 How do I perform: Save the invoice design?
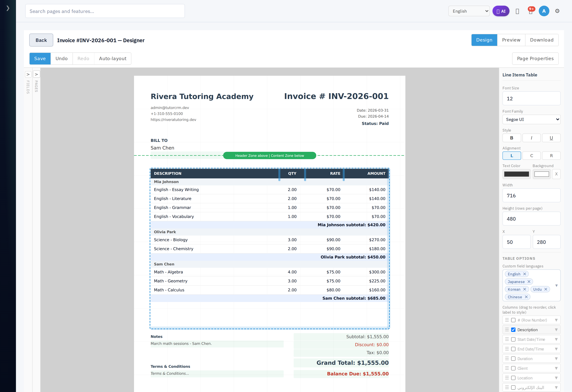coord(40,58)
